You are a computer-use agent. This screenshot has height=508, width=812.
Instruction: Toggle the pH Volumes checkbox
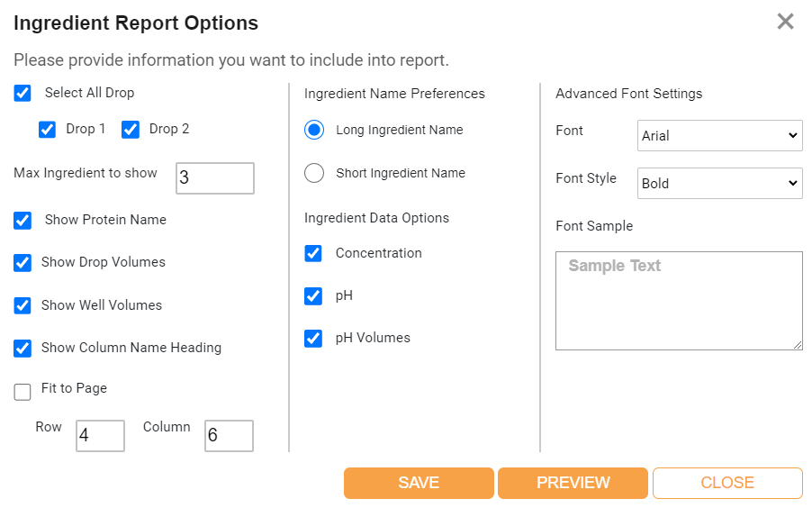[x=313, y=339]
